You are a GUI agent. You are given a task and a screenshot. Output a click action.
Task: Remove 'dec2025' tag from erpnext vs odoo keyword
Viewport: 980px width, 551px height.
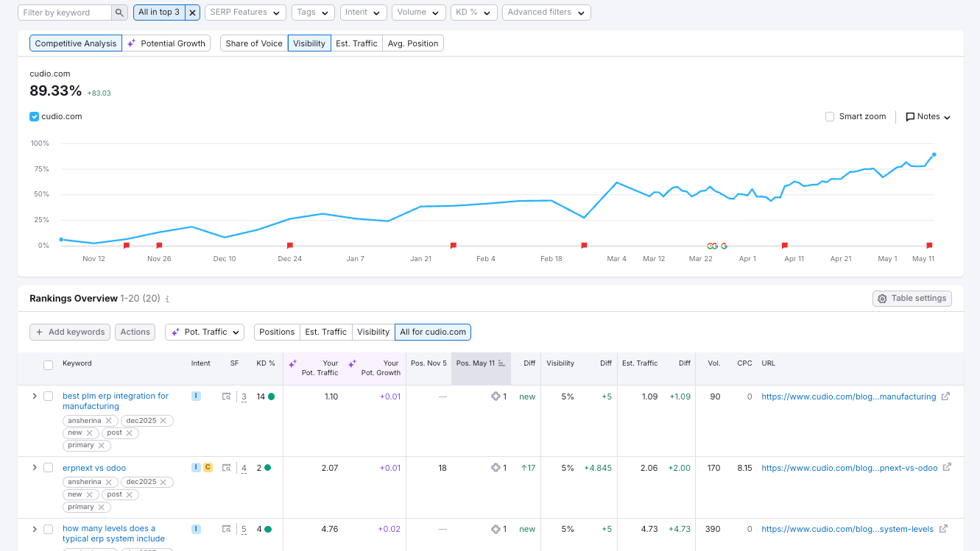coord(163,483)
